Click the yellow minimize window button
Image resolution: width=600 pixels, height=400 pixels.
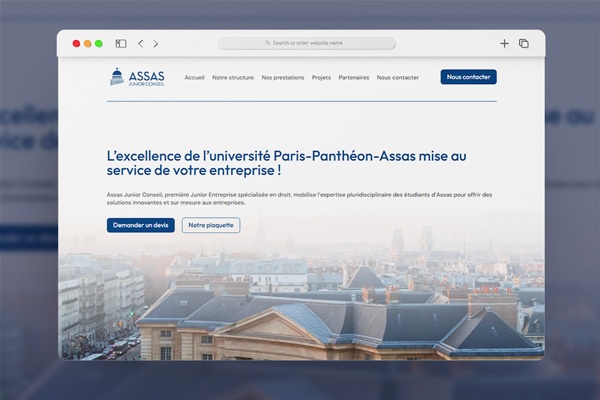tap(88, 44)
